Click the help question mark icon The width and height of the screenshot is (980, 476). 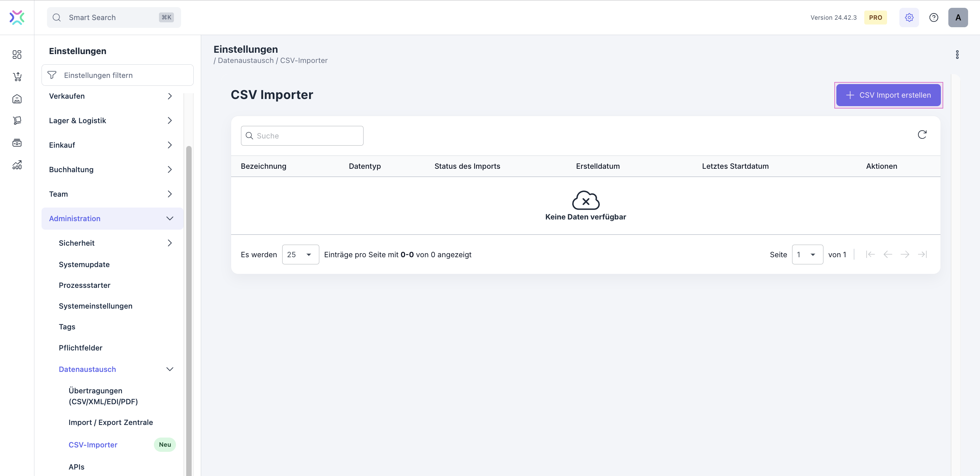point(934,17)
